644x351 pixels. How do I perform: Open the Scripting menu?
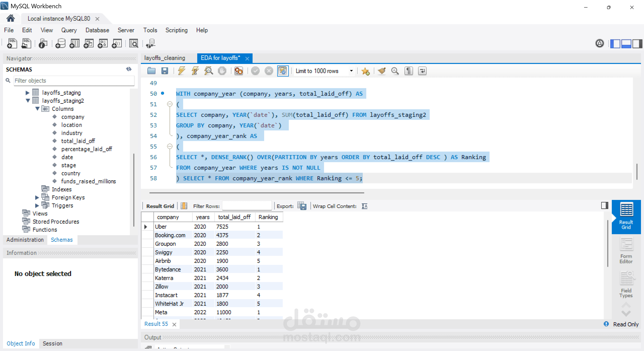point(176,30)
